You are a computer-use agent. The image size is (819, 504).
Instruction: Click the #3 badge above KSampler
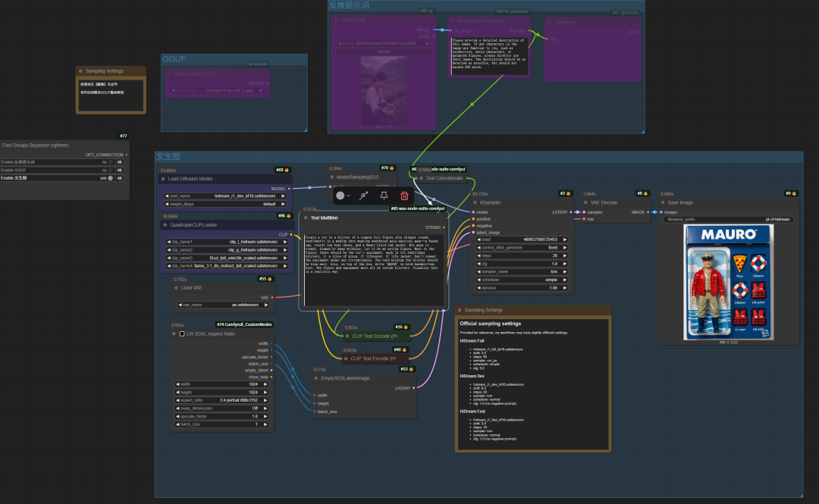pyautogui.click(x=566, y=194)
